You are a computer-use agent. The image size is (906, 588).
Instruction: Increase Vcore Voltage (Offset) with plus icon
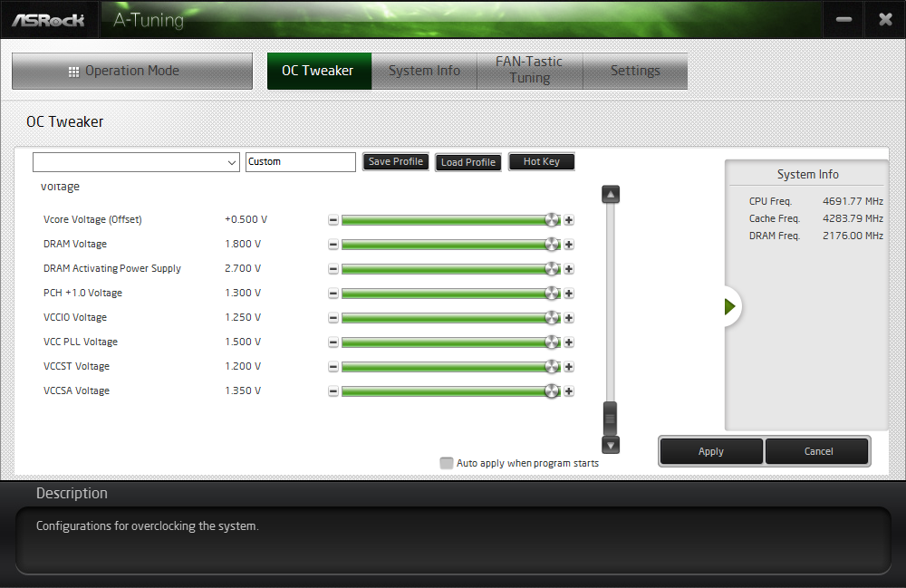[569, 220]
